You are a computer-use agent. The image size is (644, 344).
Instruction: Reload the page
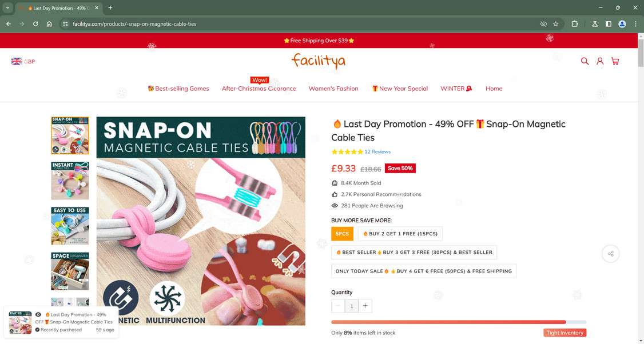(x=35, y=24)
